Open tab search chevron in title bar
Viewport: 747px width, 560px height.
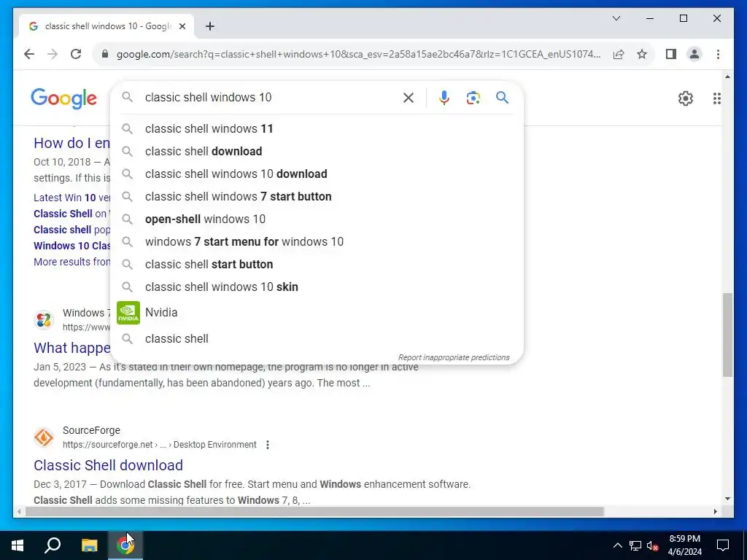616,18
